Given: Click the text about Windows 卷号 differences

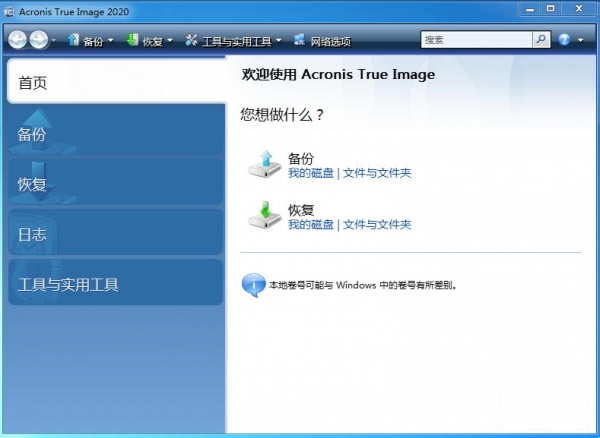Looking at the screenshot, I should (x=363, y=285).
